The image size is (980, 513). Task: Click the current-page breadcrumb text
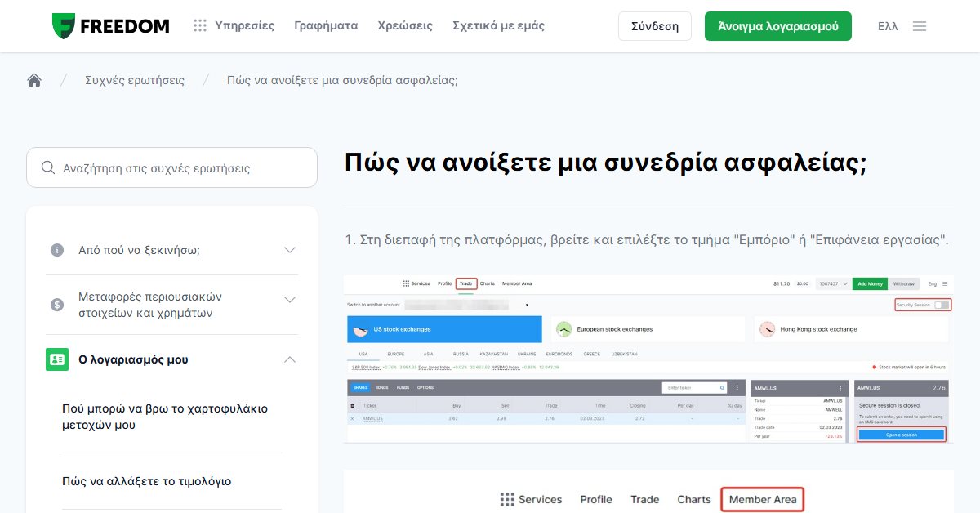[x=342, y=80]
